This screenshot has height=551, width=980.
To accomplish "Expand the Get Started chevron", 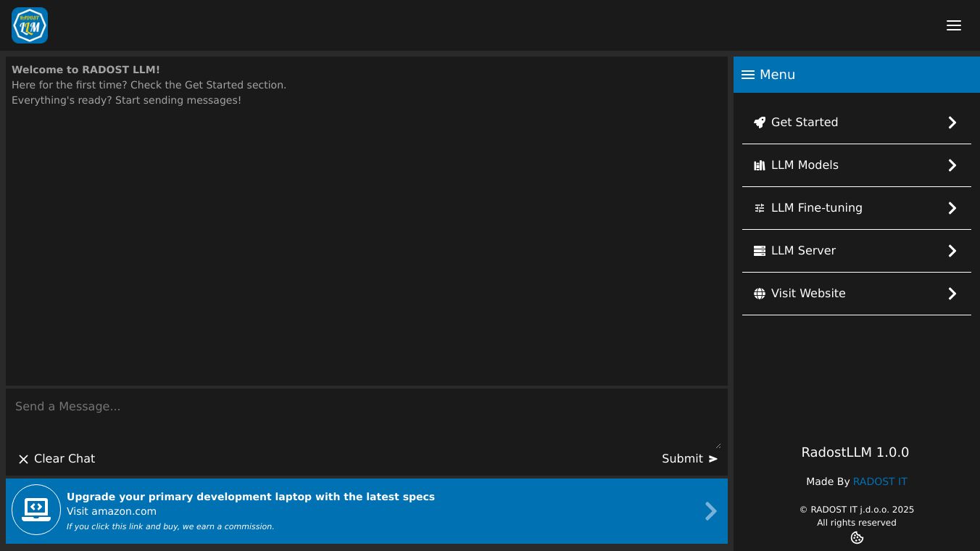I will (x=952, y=123).
